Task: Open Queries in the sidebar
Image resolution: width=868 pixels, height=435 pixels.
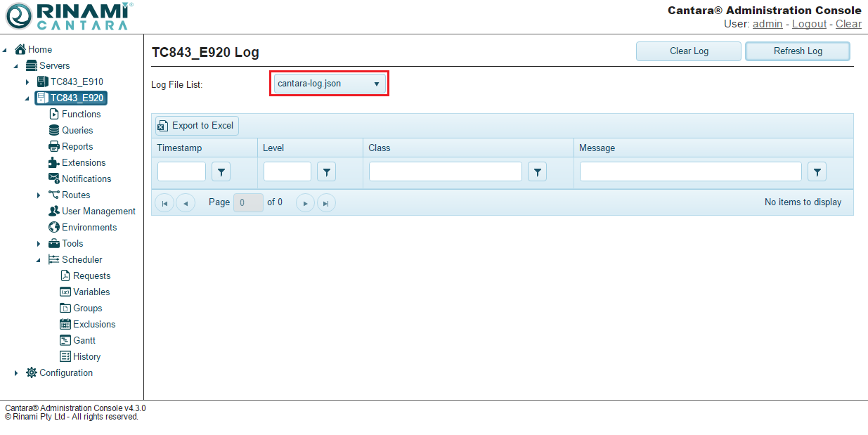Action: coord(77,130)
